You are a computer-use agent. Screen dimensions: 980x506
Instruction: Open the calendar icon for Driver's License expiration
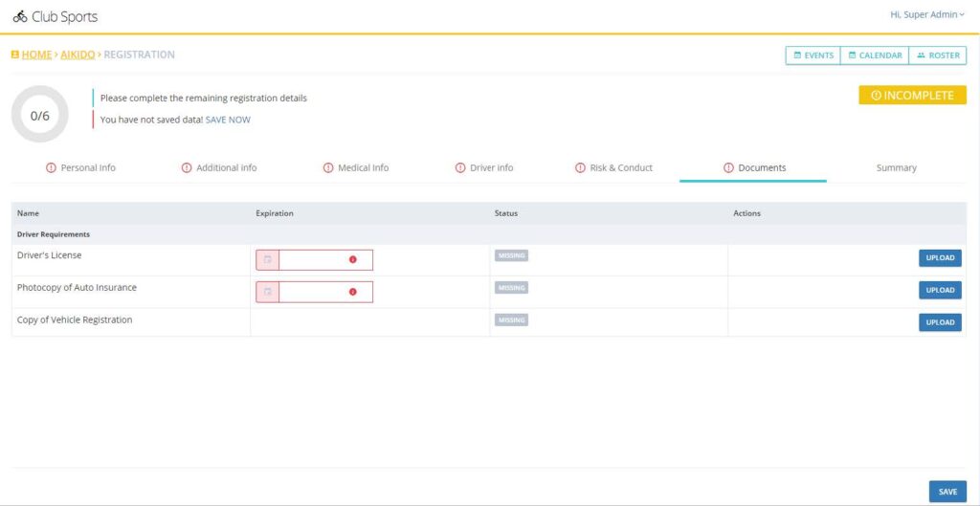[268, 260]
